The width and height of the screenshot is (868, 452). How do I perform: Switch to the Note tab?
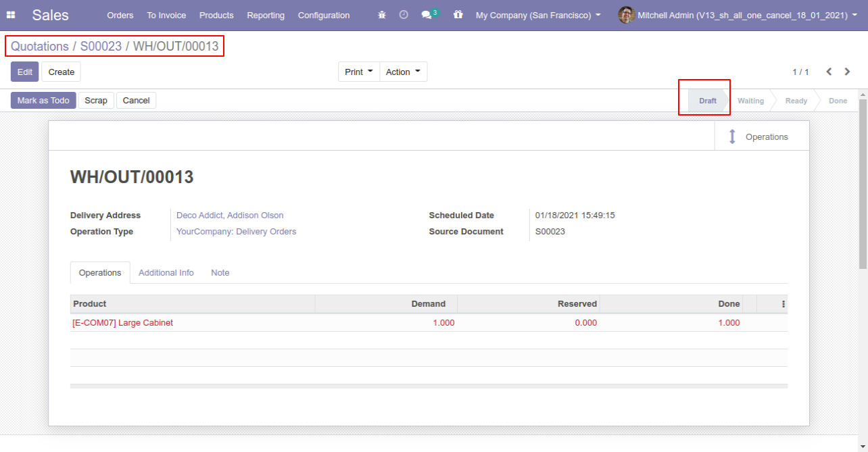pyautogui.click(x=220, y=273)
